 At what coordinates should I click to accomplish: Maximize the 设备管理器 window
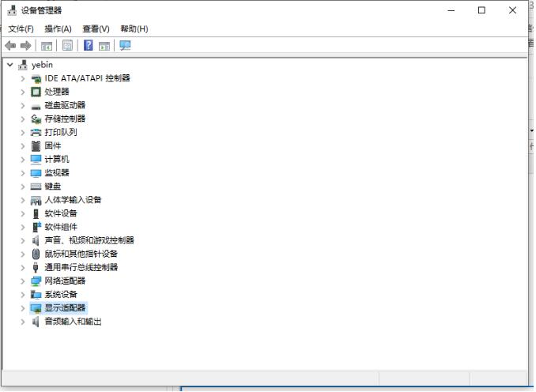pyautogui.click(x=481, y=10)
